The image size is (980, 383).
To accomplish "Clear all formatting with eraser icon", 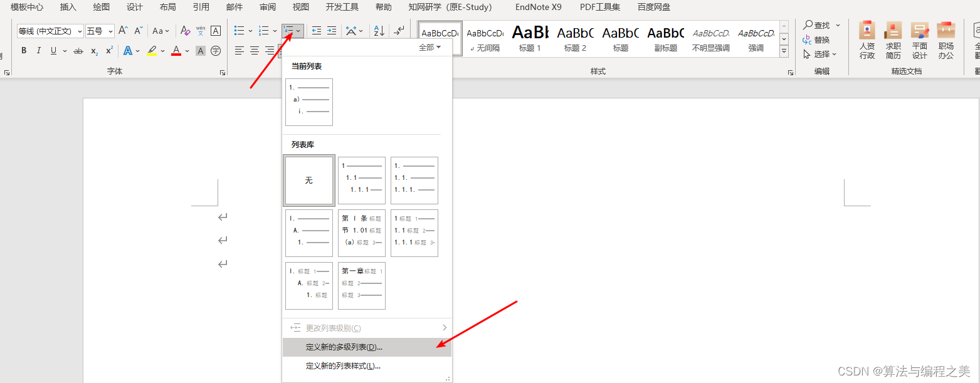I will 185,31.
